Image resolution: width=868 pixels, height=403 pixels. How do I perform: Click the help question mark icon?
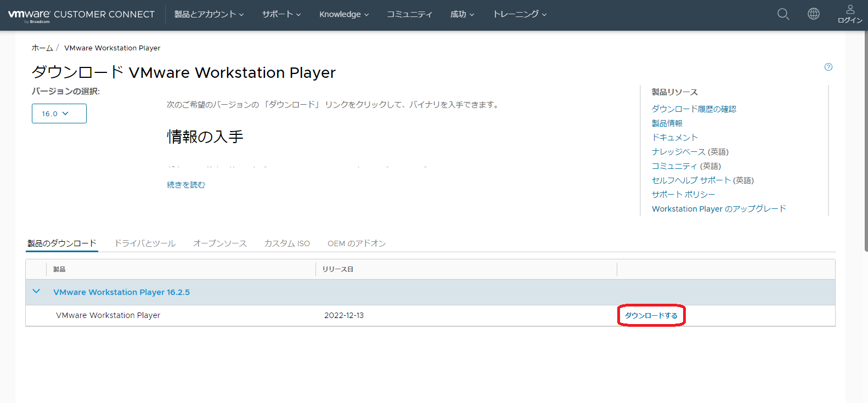click(x=828, y=67)
